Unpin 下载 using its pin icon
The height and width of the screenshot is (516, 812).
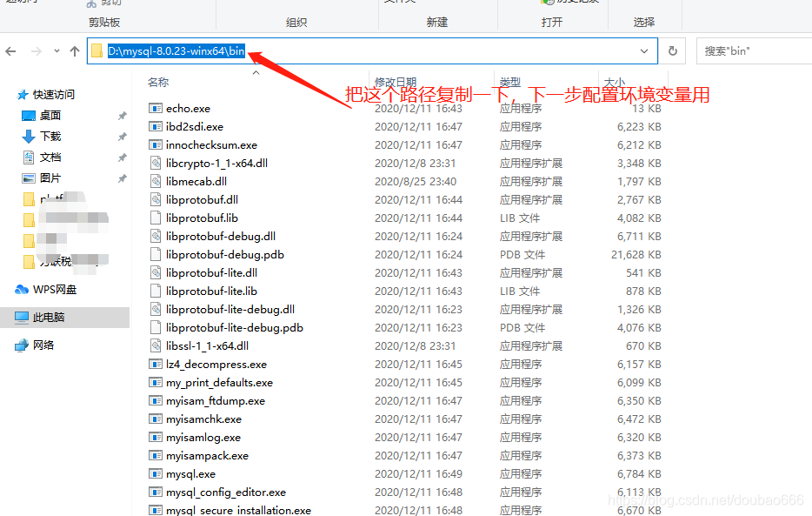(123, 137)
